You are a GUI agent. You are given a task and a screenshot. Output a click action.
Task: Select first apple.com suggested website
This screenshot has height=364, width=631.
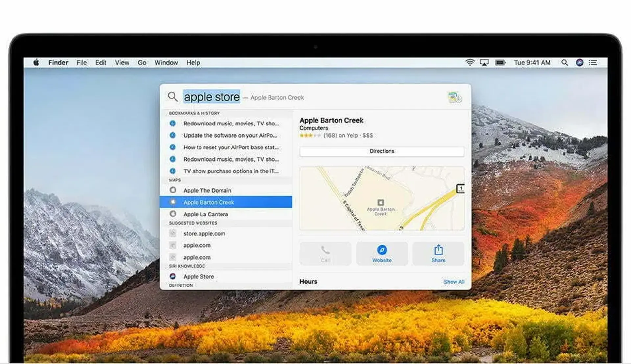pyautogui.click(x=226, y=245)
